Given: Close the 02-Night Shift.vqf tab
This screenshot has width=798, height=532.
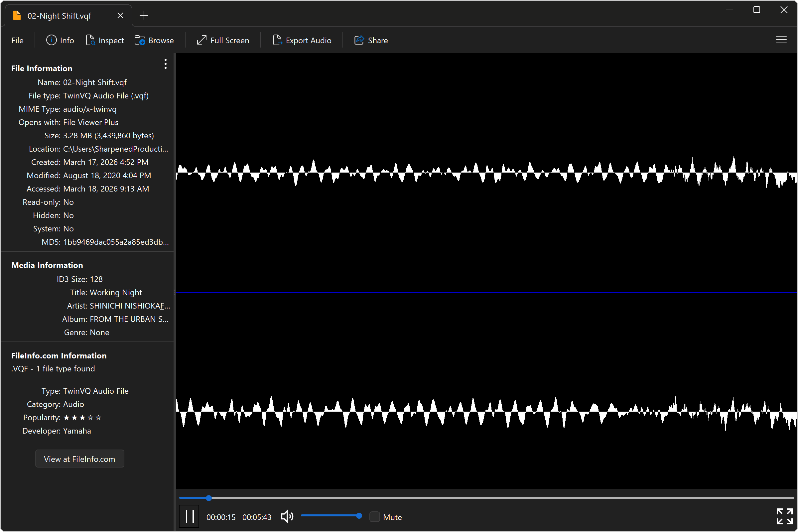Looking at the screenshot, I should click(x=120, y=15).
